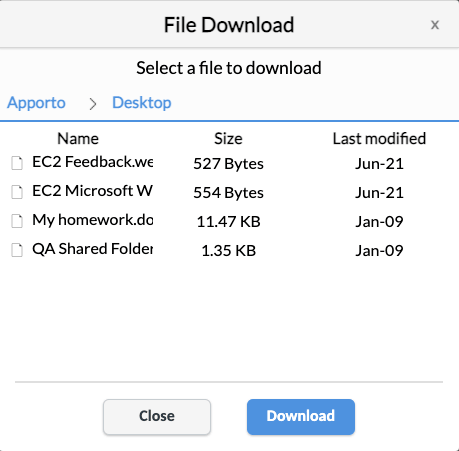Click the Size column header

pyautogui.click(x=228, y=139)
